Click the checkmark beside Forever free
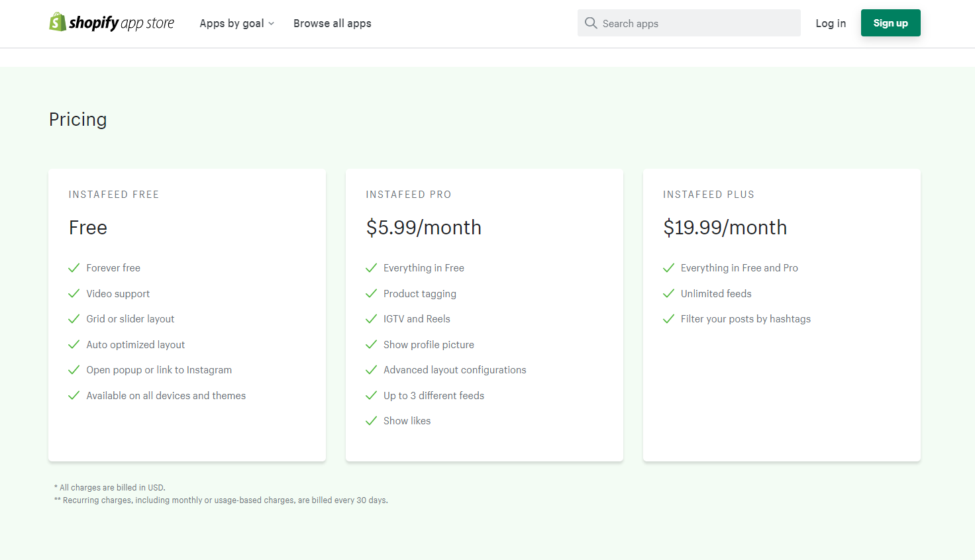This screenshot has height=560, width=975. [74, 268]
